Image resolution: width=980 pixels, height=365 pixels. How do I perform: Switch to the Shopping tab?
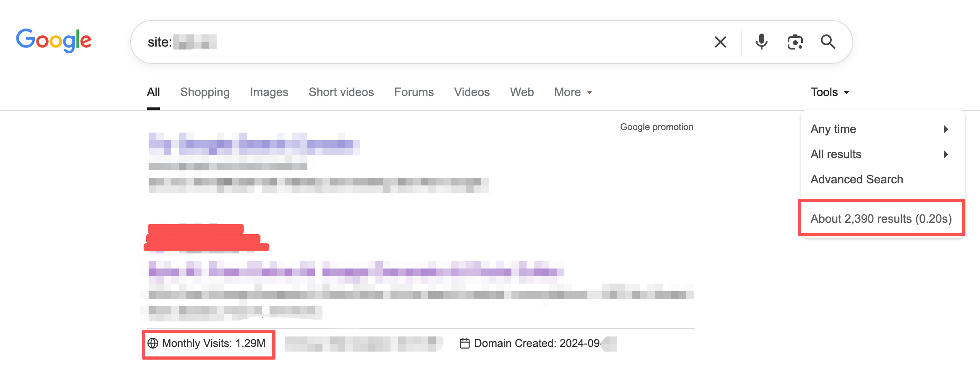click(x=205, y=92)
